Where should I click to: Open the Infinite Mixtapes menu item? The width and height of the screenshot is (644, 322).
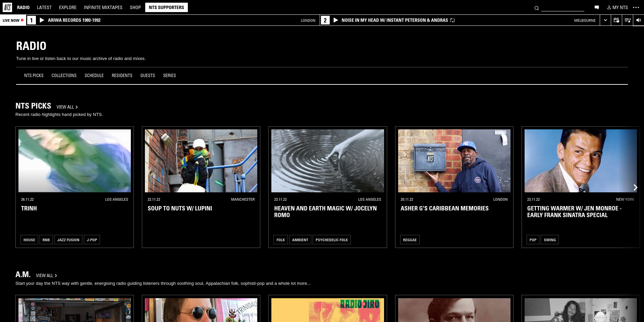[103, 7]
